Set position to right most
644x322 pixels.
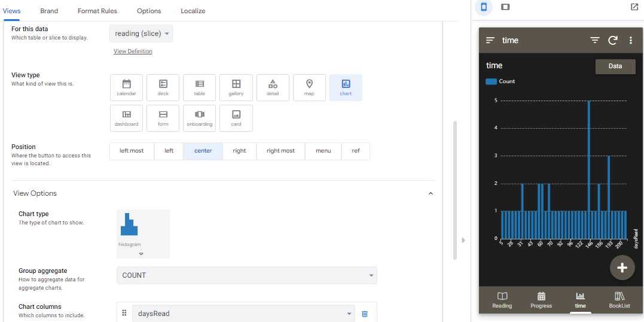pos(280,151)
